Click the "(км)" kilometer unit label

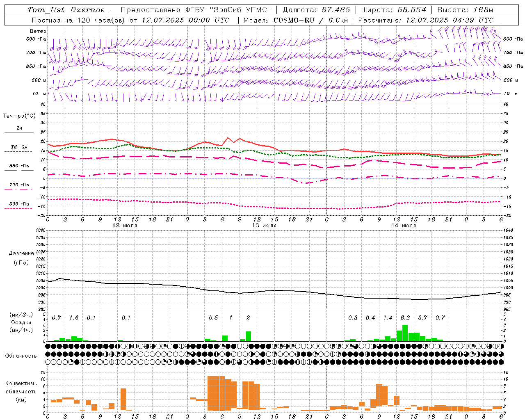pyautogui.click(x=21, y=399)
